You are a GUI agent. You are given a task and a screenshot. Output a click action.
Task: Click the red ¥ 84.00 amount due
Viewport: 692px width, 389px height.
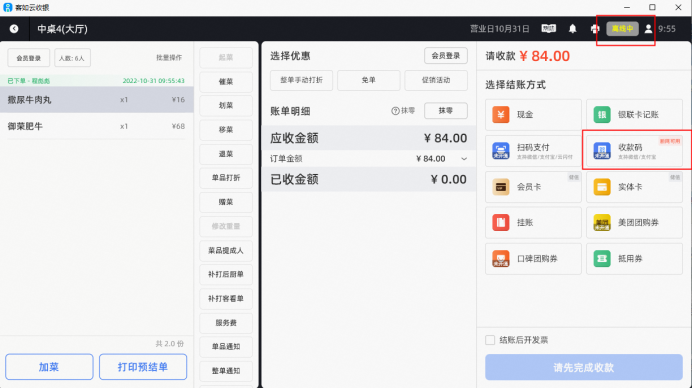[x=545, y=56]
